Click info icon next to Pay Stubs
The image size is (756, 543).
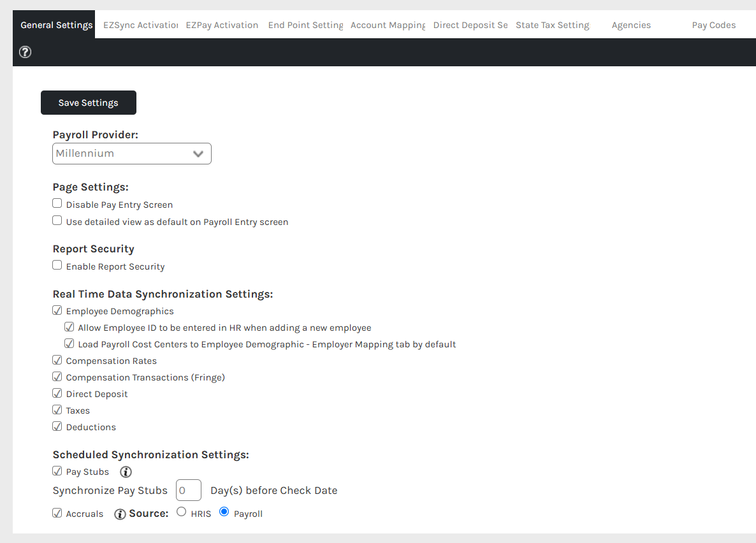(x=126, y=472)
